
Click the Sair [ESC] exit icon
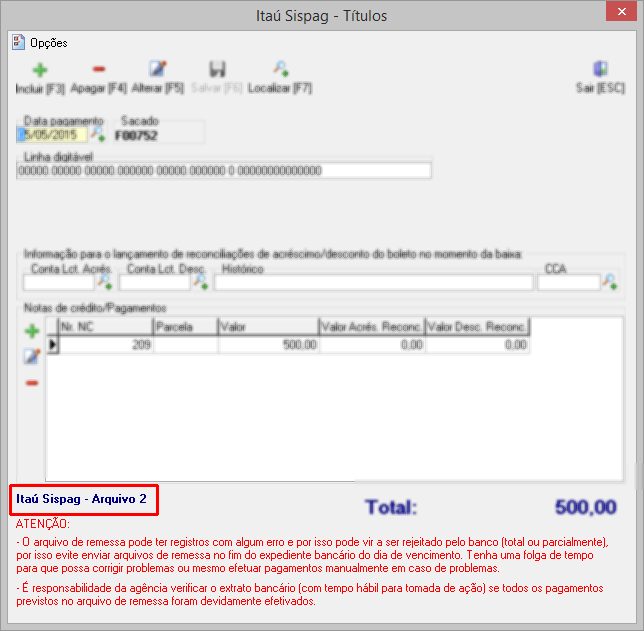tap(600, 69)
